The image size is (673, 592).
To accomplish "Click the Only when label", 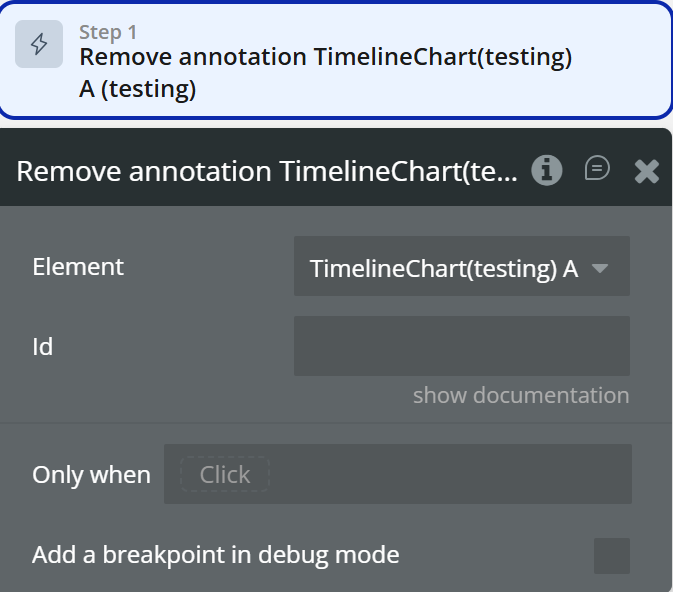I will (91, 475).
